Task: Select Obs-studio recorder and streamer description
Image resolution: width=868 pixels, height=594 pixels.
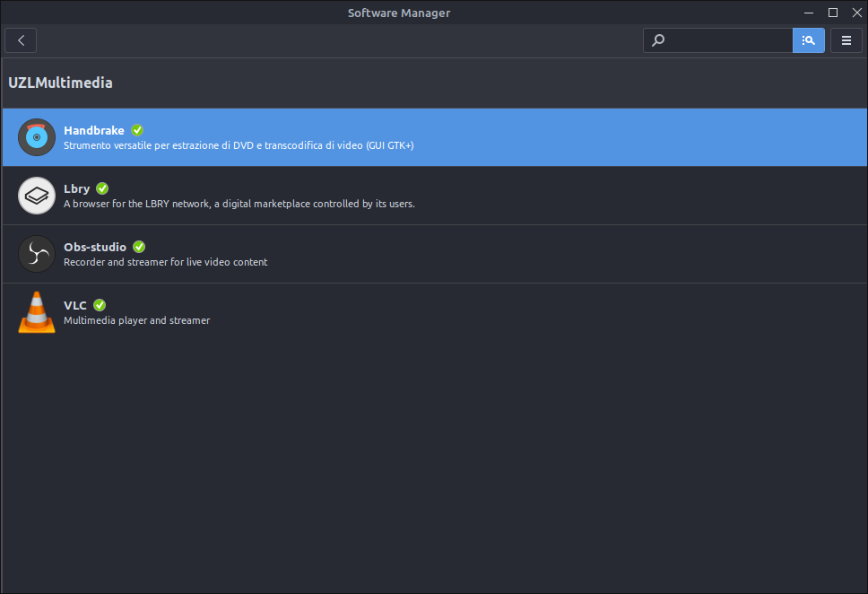Action: point(166,262)
